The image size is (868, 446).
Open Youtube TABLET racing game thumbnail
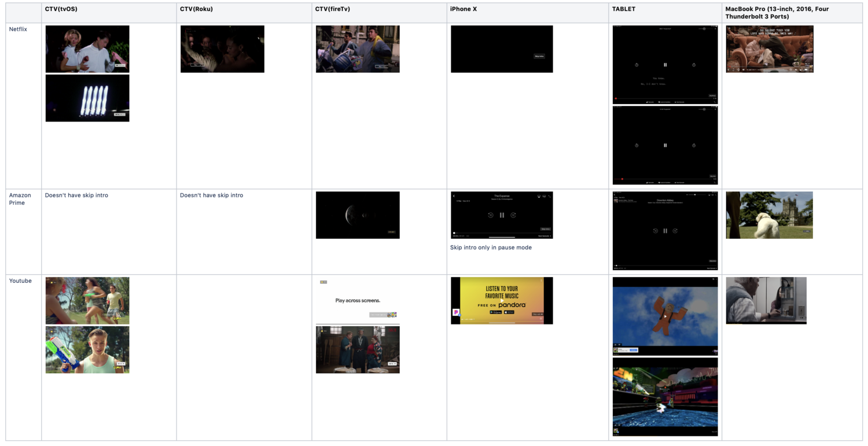pyautogui.click(x=665, y=397)
